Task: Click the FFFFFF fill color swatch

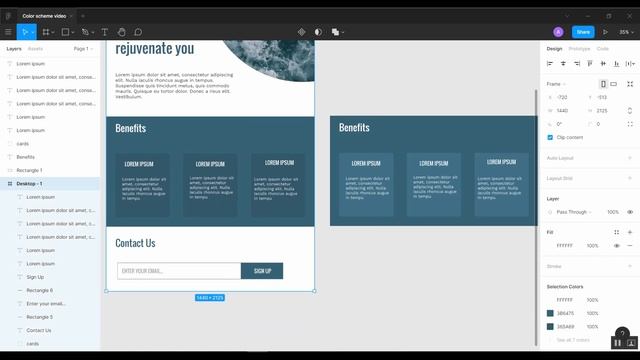Action: click(550, 245)
